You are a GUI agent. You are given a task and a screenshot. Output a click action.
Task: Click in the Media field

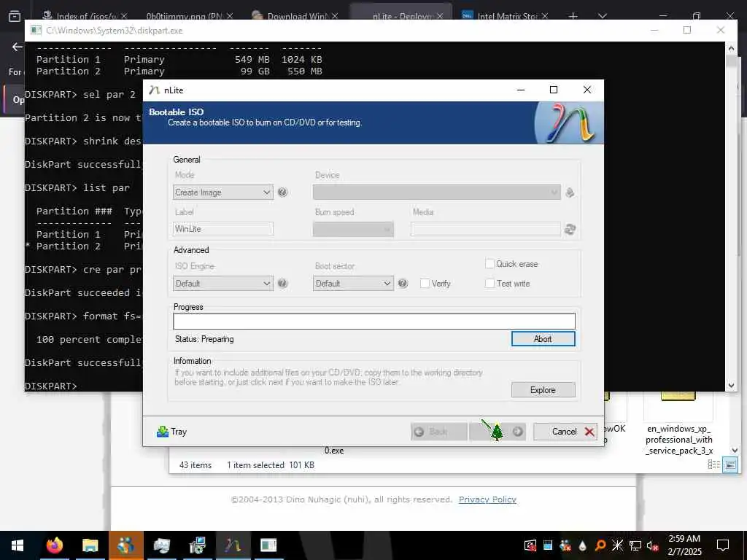(485, 229)
